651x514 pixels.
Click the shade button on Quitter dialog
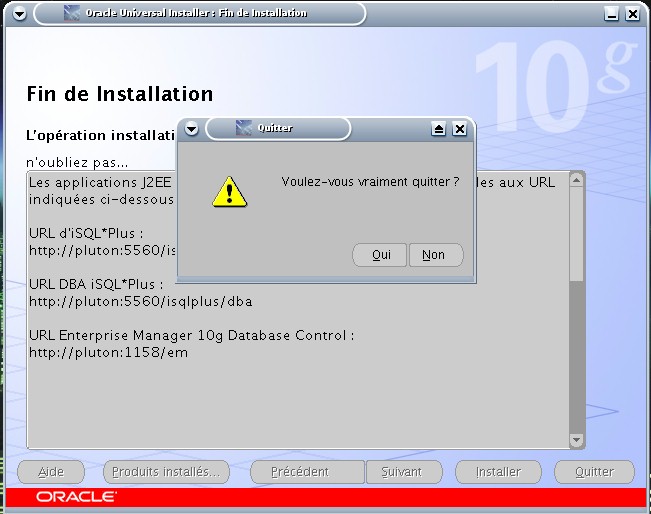tap(438, 129)
